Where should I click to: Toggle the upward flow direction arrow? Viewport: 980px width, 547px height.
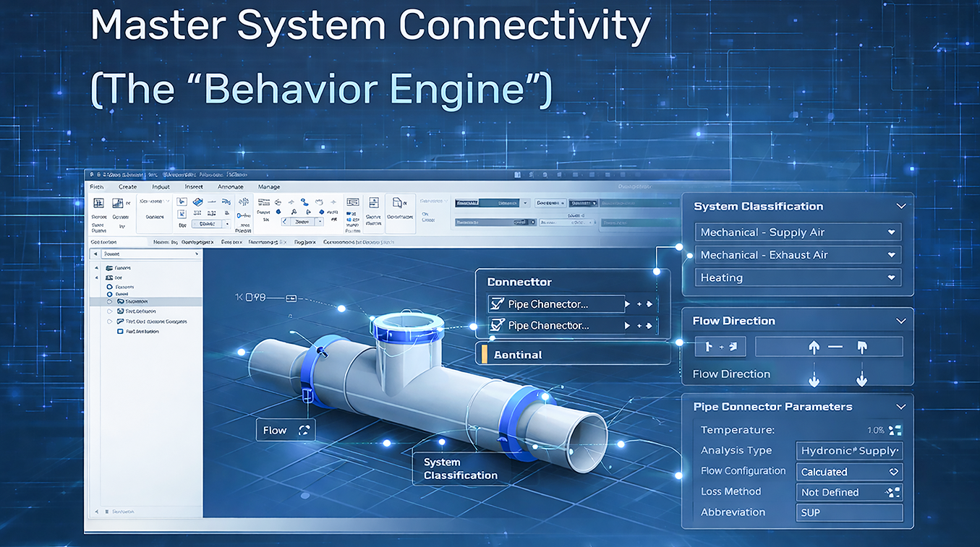(814, 346)
